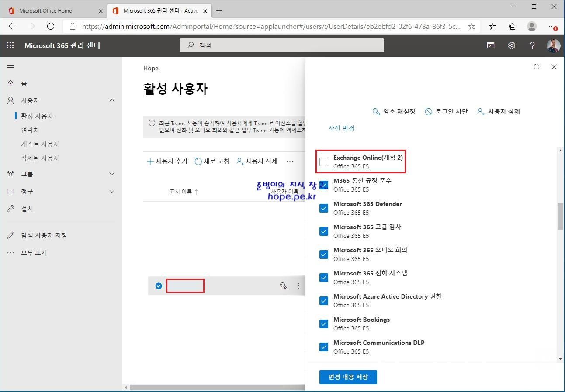565x392 pixels.
Task: Open the help question mark icon
Action: pyautogui.click(x=532, y=45)
